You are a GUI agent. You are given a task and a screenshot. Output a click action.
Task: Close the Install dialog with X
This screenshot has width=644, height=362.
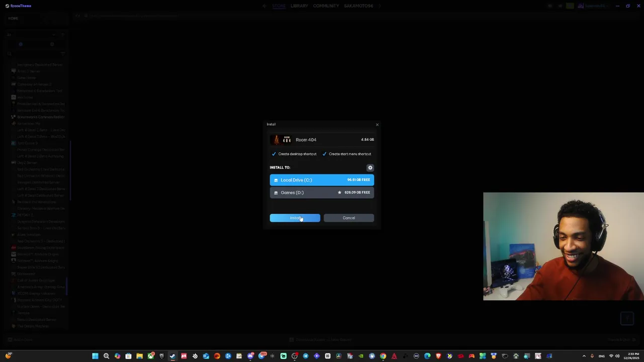point(377,125)
